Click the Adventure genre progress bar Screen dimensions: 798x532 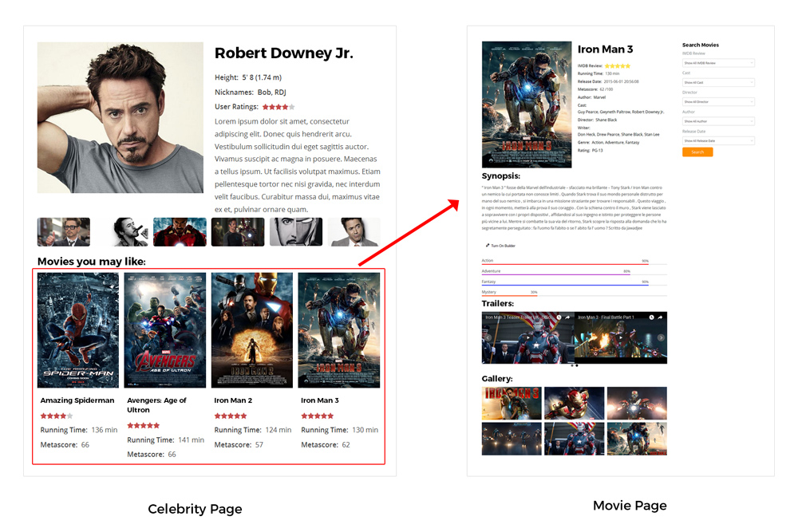coord(574,274)
